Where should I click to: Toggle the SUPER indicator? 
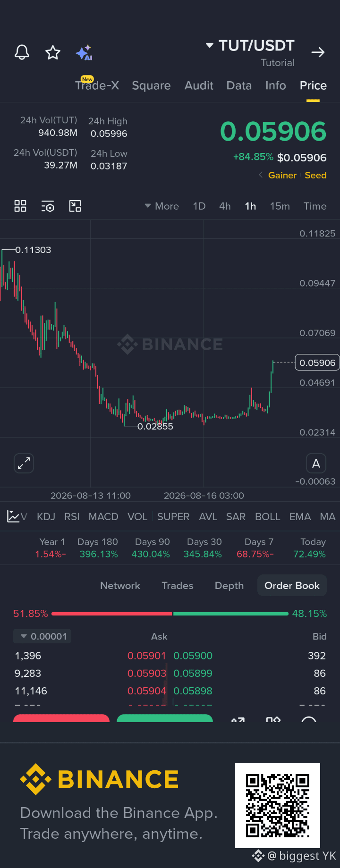[x=173, y=517]
